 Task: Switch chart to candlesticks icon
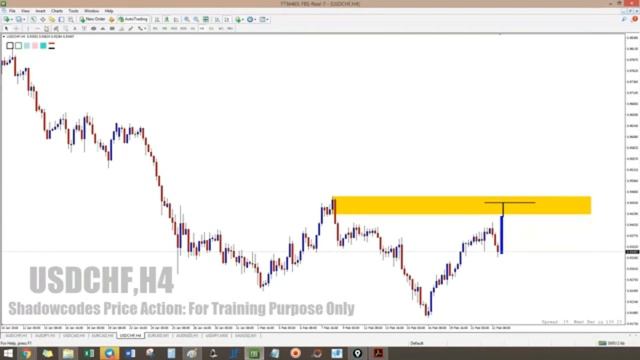tap(167, 19)
